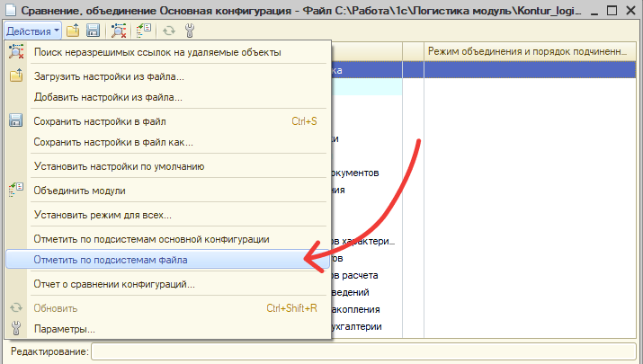The height and width of the screenshot is (364, 643).
Task: Click the refresh arrows toolbar icon
Action: [168, 31]
